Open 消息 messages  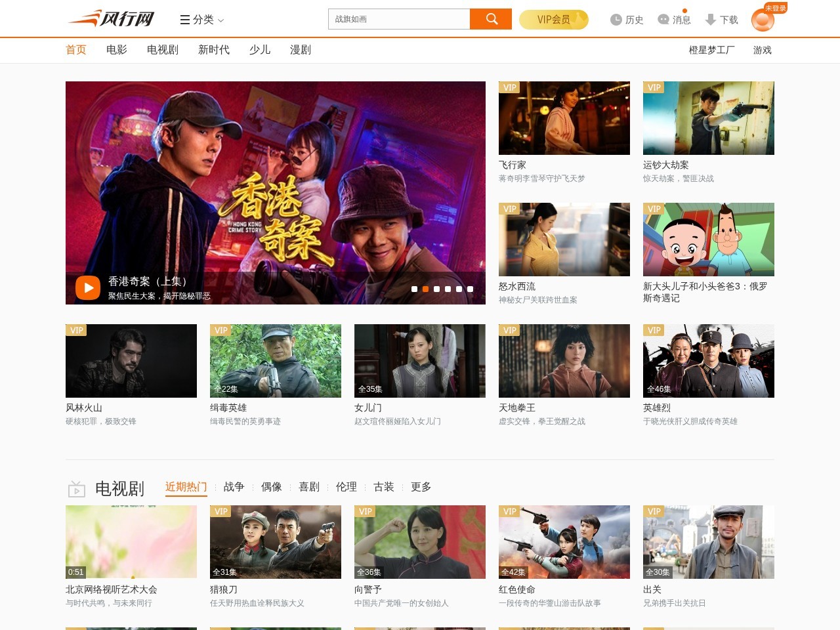674,20
